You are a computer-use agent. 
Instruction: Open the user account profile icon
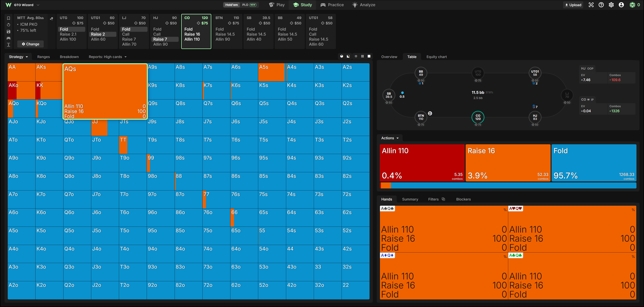[x=621, y=5]
